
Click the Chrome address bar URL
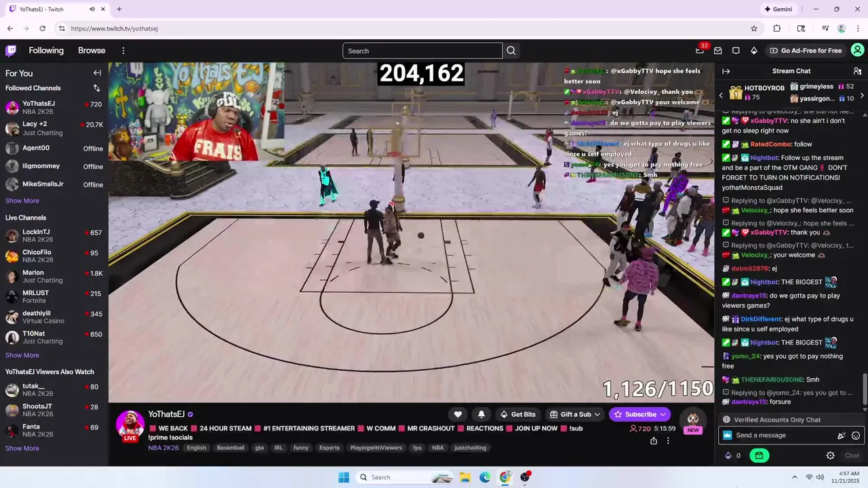[x=115, y=28]
